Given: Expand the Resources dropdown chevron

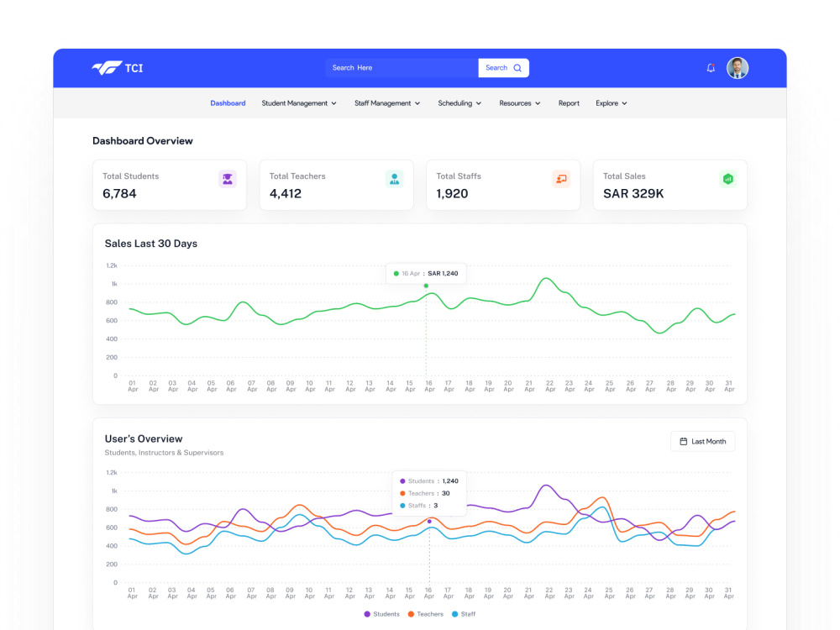Looking at the screenshot, I should coord(538,103).
